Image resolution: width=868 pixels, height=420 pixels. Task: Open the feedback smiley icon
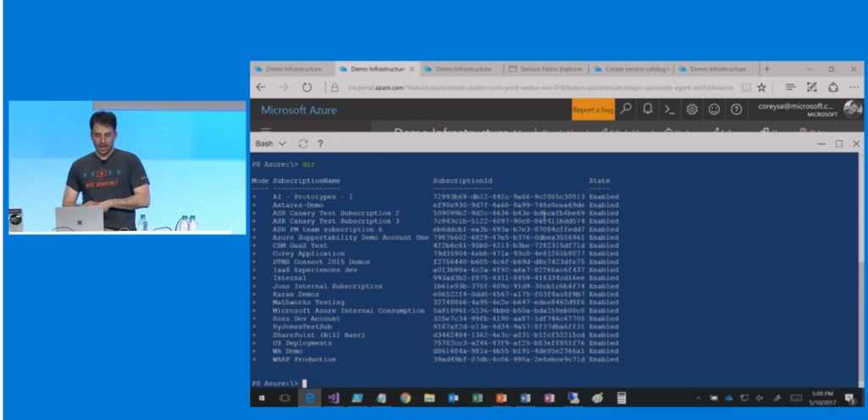(714, 109)
